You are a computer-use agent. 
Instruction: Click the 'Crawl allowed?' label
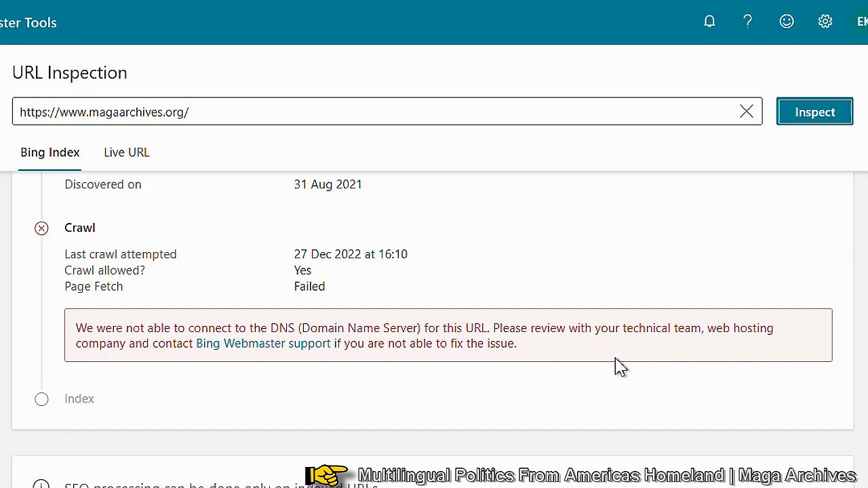click(104, 270)
